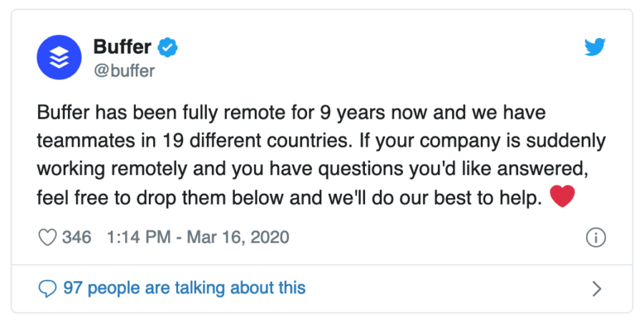Click the phrase 'working remotely'

pyautogui.click(x=112, y=170)
